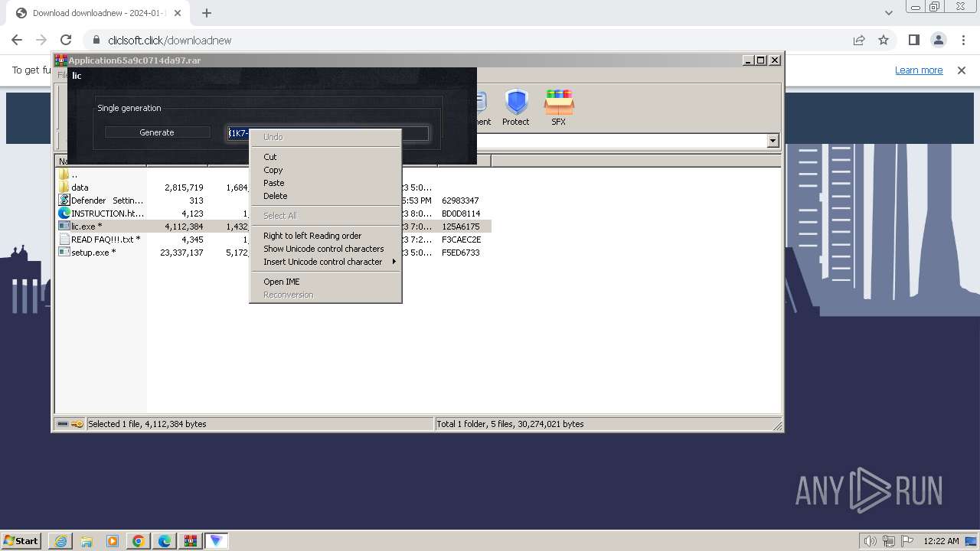This screenshot has height=551, width=980.
Task: Click CRC value BD0D8114
Action: pos(461,214)
